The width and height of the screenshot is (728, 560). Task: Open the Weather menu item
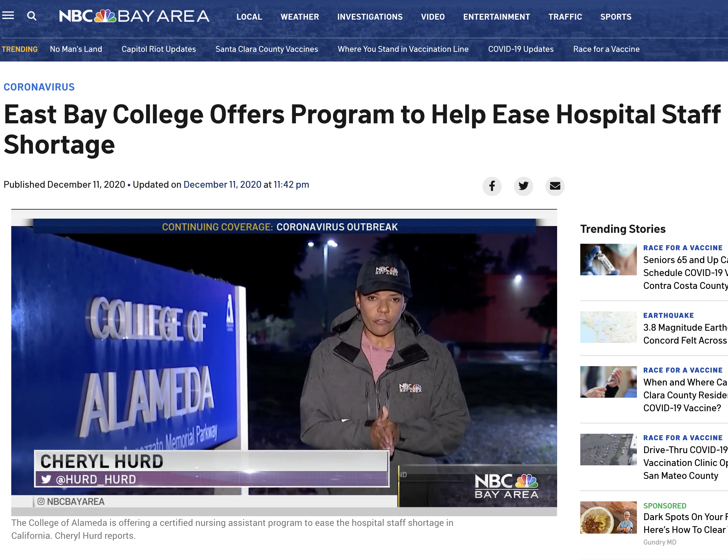click(x=300, y=17)
